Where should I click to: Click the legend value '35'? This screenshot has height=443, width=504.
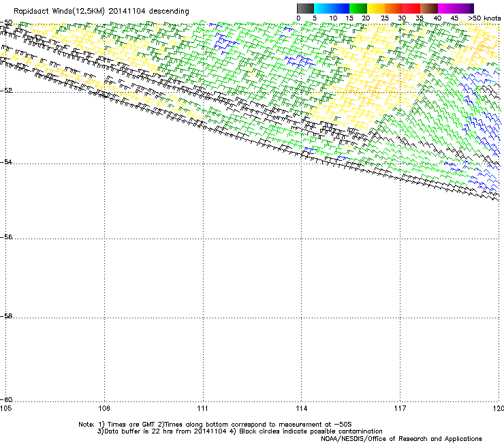click(420, 18)
